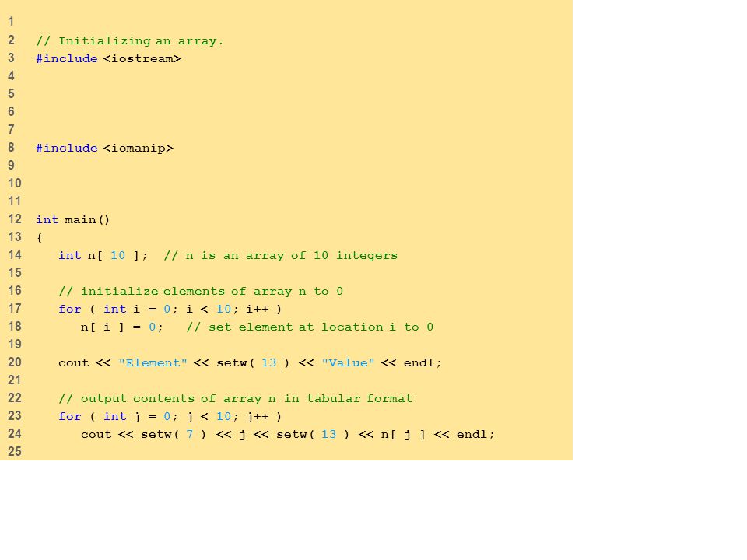Click 'setw( 13 )' on line 20
This screenshot has width=747, height=560.
pyautogui.click(x=253, y=363)
